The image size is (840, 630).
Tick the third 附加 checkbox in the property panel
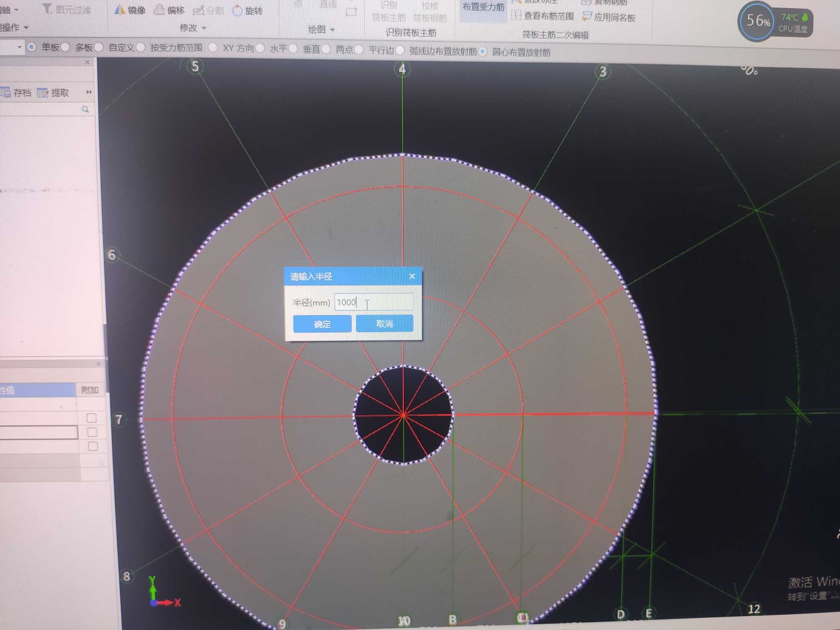[x=93, y=446]
